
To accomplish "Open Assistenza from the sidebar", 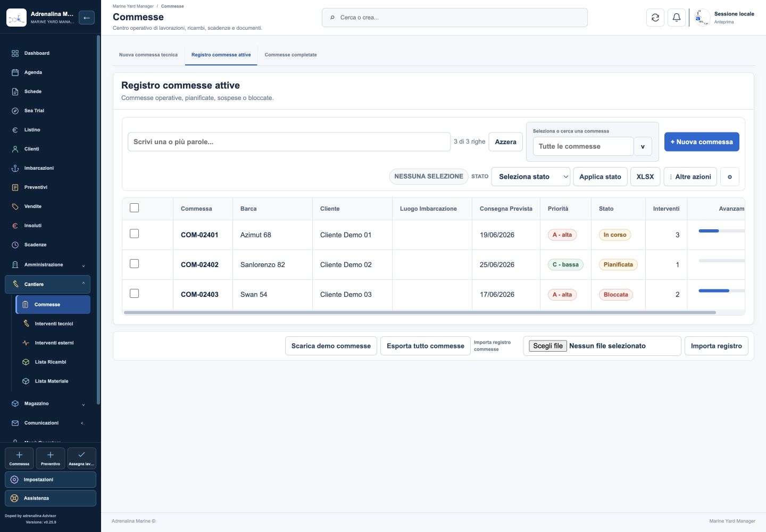I will coord(51,498).
